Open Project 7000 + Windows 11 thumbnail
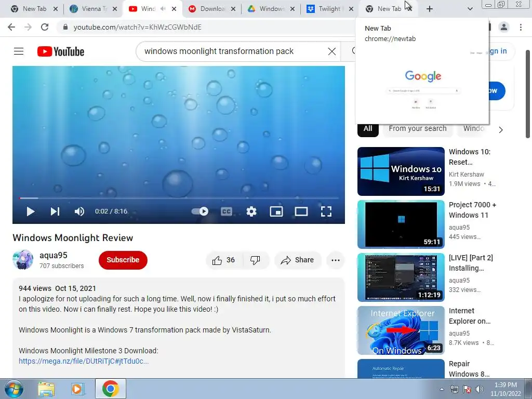 coord(401,224)
